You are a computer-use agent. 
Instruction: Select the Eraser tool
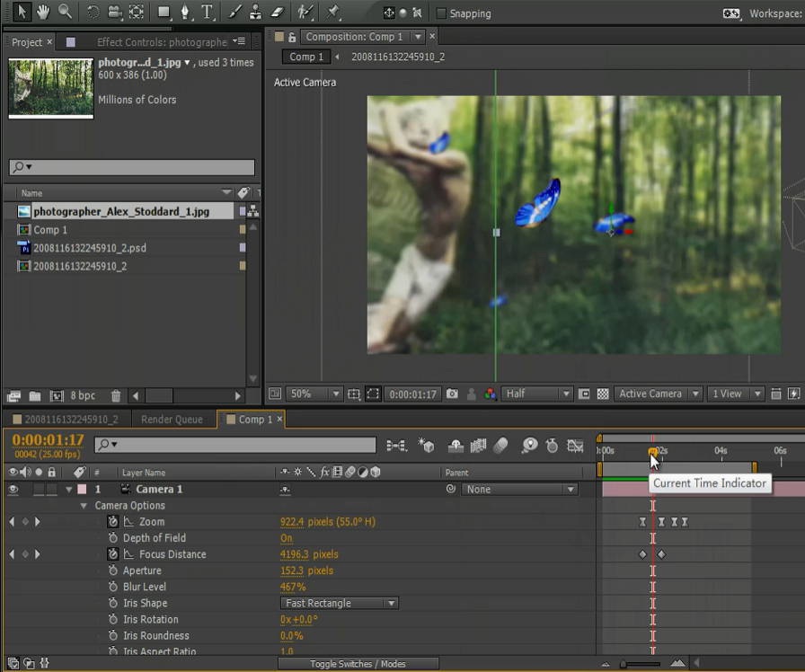(x=278, y=12)
